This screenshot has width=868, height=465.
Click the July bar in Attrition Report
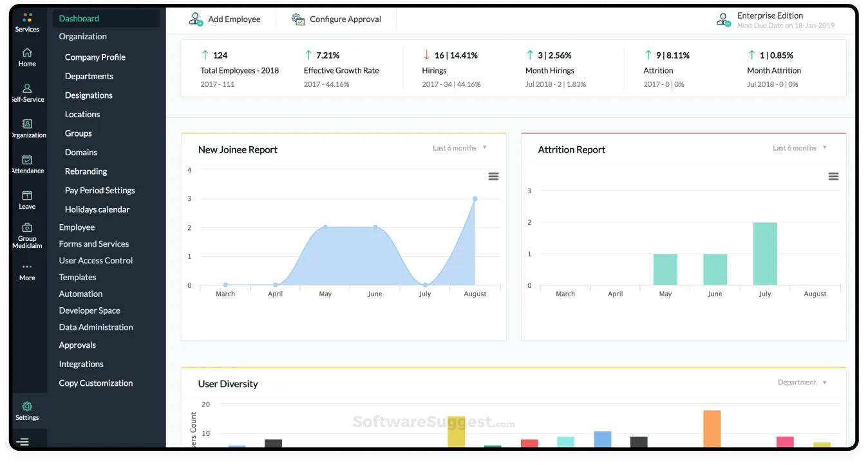[765, 254]
